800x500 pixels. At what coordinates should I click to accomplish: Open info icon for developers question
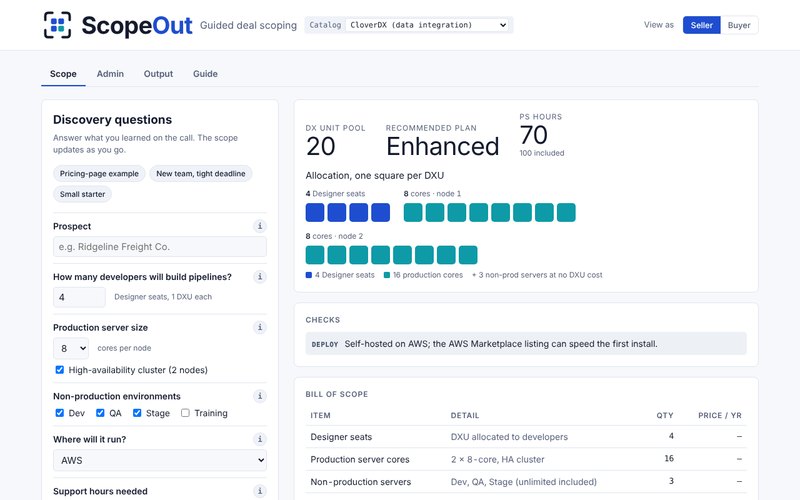click(x=260, y=277)
